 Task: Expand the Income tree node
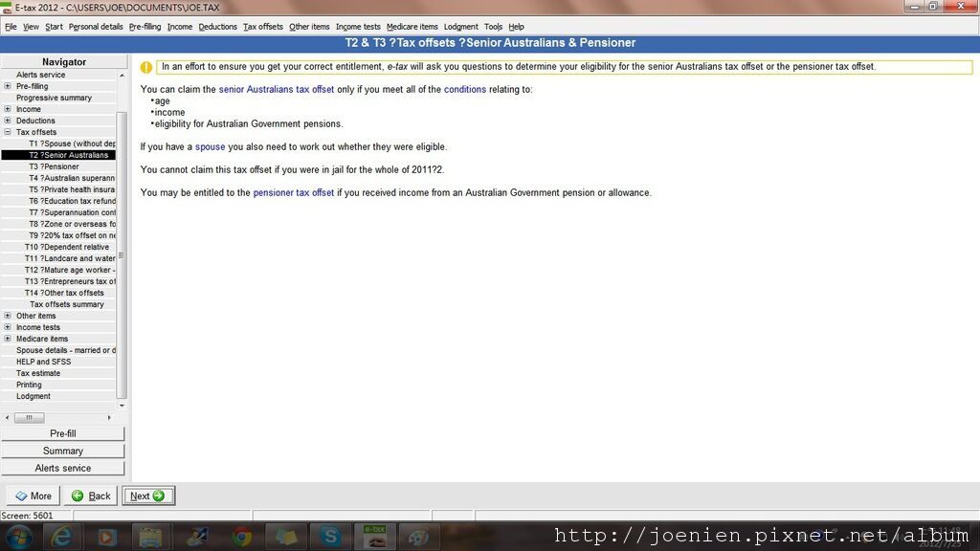(8, 109)
